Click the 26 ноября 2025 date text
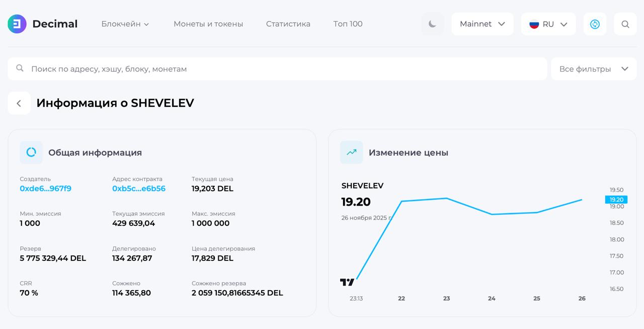Image resolution: width=644 pixels, height=329 pixels. [x=366, y=218]
